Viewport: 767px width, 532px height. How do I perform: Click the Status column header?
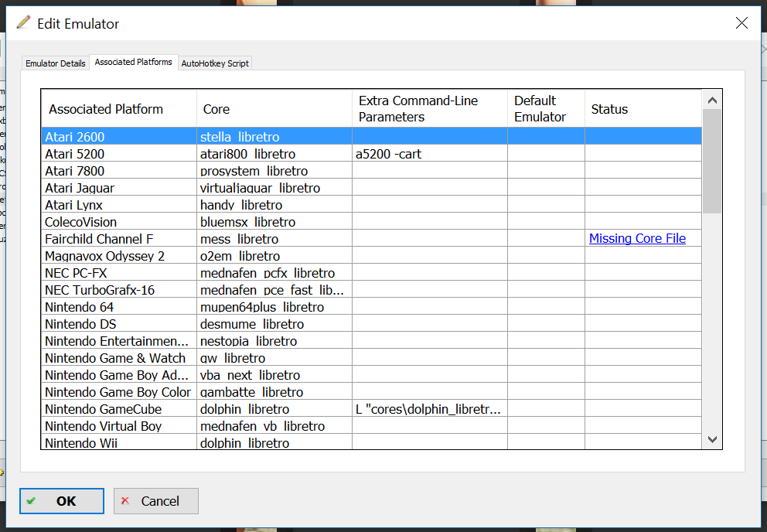643,109
